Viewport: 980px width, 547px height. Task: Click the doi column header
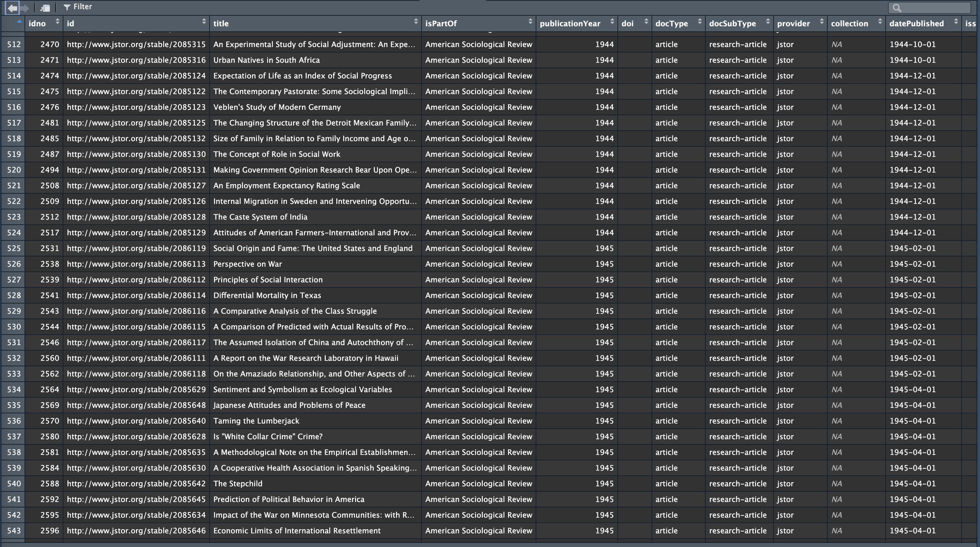pyautogui.click(x=627, y=24)
